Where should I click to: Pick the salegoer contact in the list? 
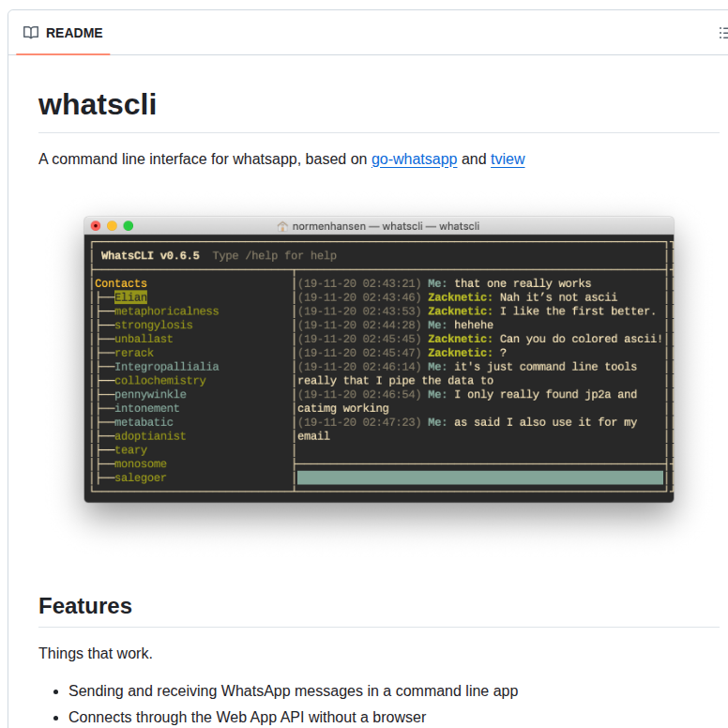[x=140, y=478]
